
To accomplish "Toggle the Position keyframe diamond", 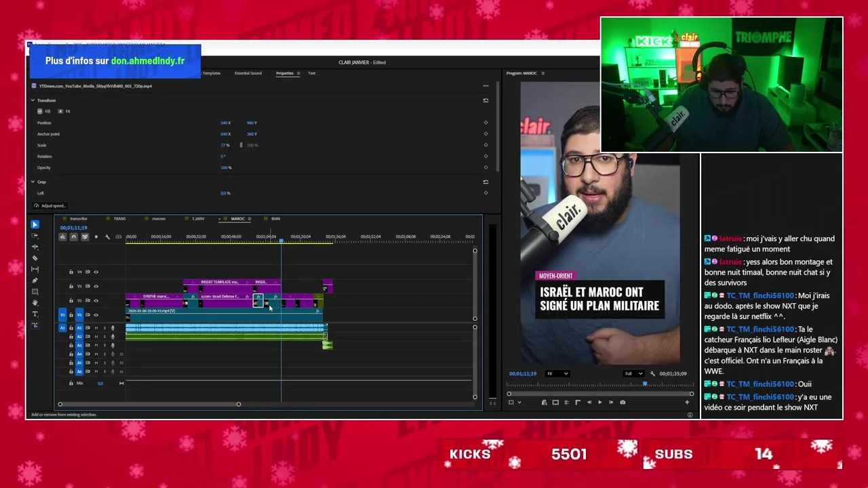I will click(486, 123).
